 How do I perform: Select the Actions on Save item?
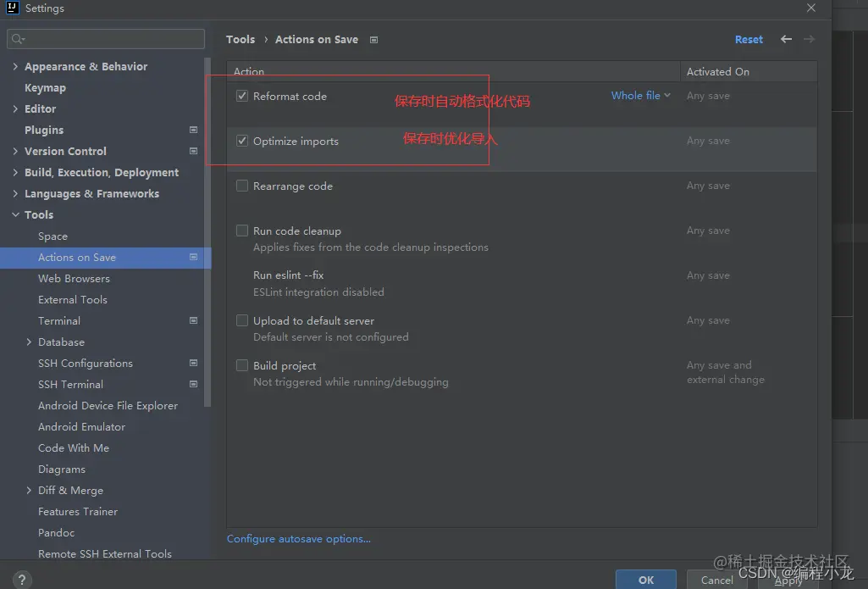pyautogui.click(x=105, y=258)
